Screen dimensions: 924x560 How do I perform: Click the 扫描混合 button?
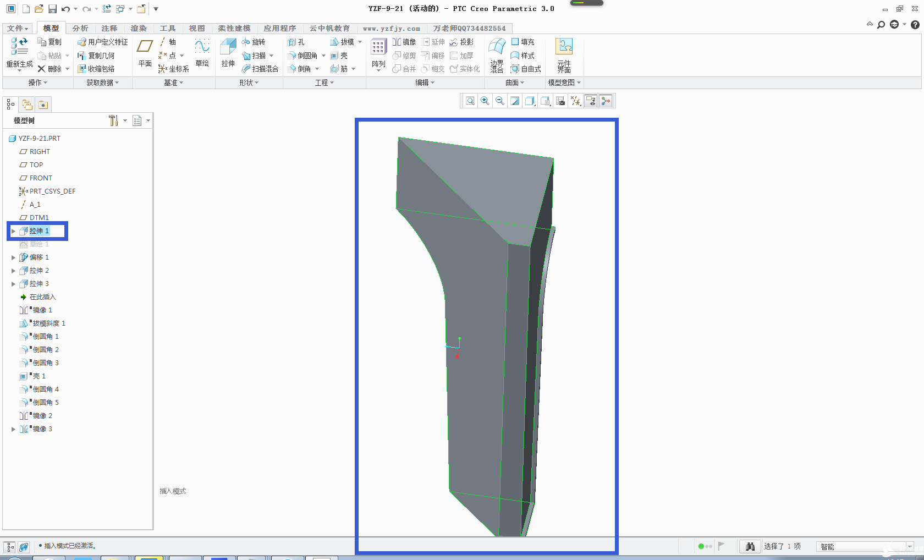pyautogui.click(x=260, y=69)
